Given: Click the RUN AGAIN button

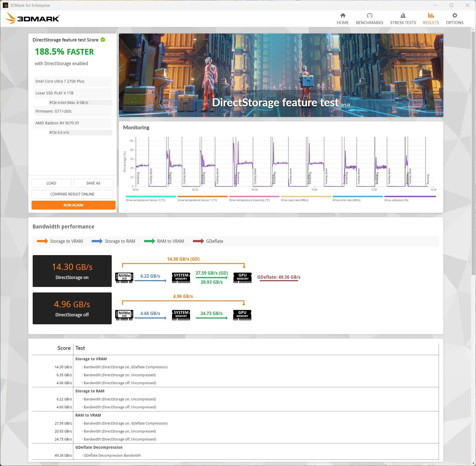Looking at the screenshot, I should [x=73, y=205].
